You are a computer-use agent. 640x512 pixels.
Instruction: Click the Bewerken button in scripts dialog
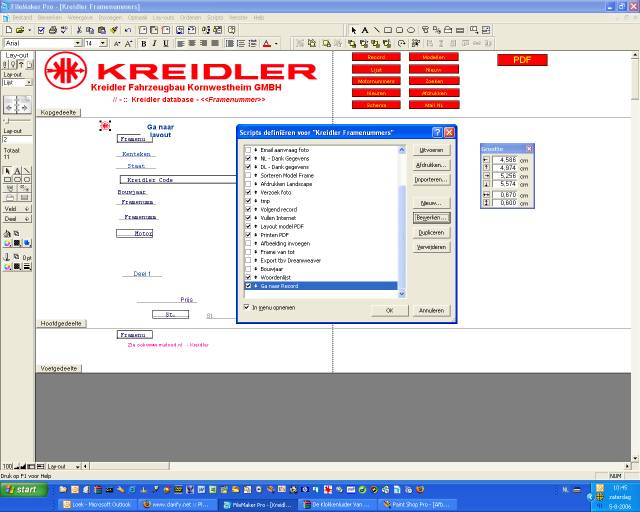[x=431, y=218]
